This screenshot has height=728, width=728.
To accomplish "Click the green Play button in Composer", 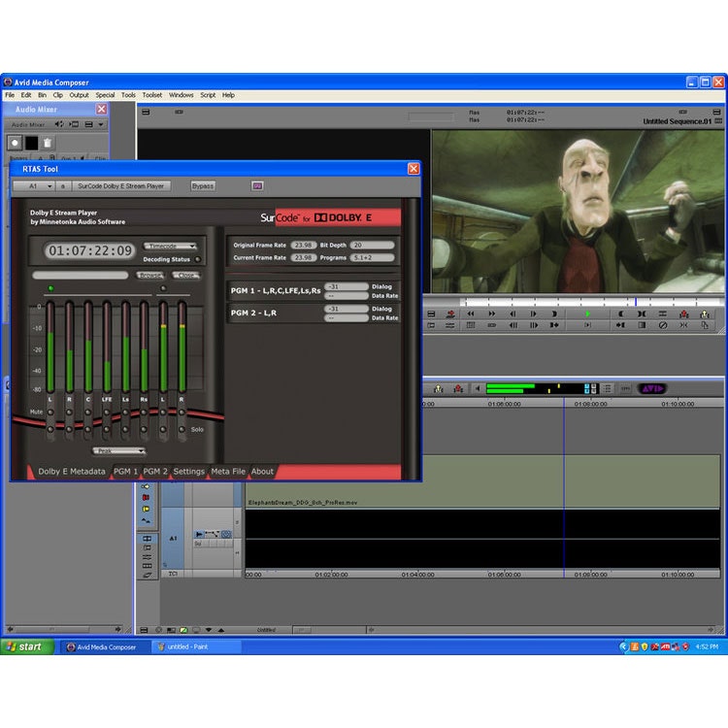I will point(588,314).
